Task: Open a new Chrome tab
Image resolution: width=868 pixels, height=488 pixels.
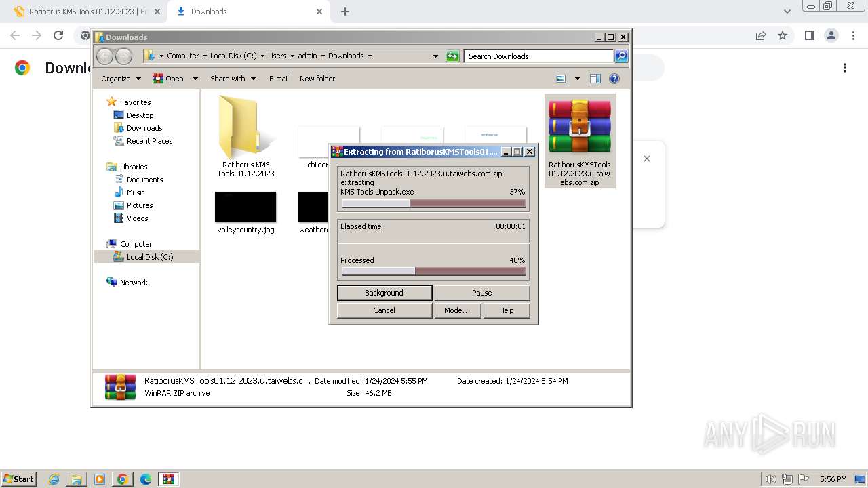Action: [x=345, y=12]
